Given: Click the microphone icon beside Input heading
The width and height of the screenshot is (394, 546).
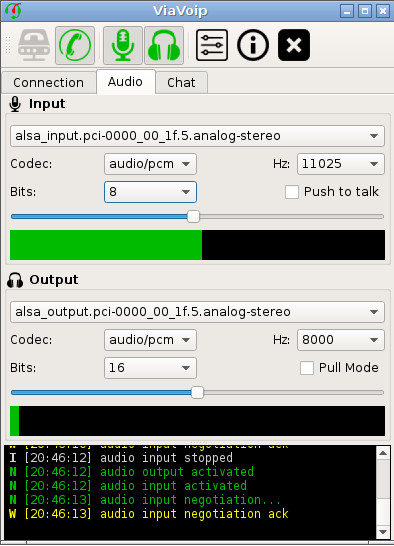Looking at the screenshot, I should [15, 104].
